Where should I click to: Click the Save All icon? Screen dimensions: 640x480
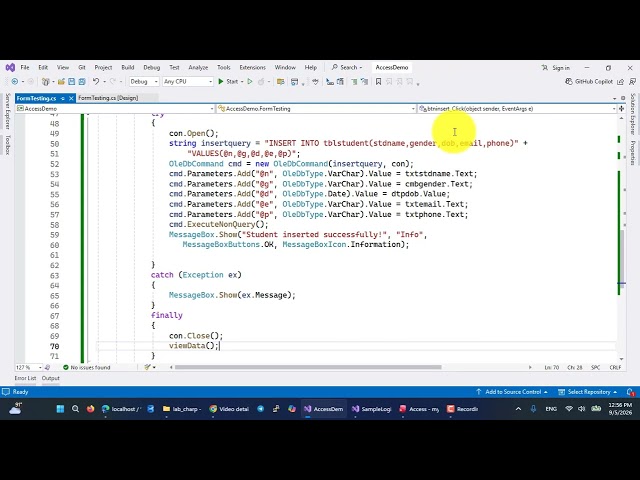pos(82,82)
